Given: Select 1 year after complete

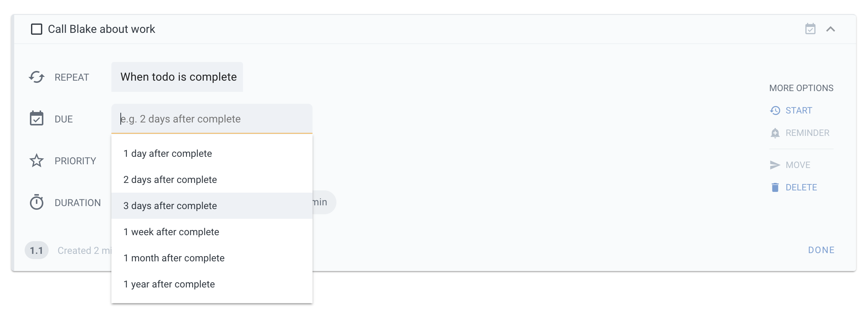Looking at the screenshot, I should click(x=169, y=284).
